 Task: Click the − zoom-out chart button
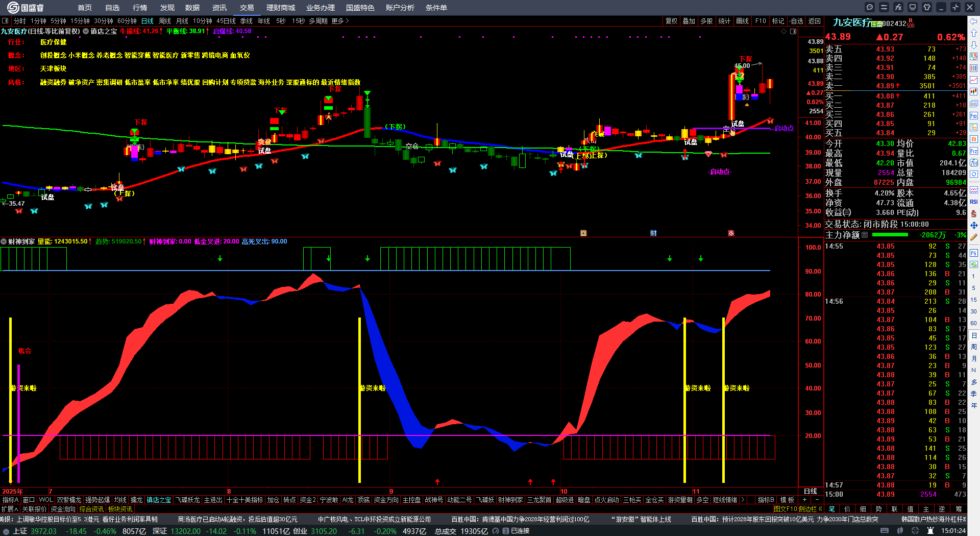pos(817,500)
